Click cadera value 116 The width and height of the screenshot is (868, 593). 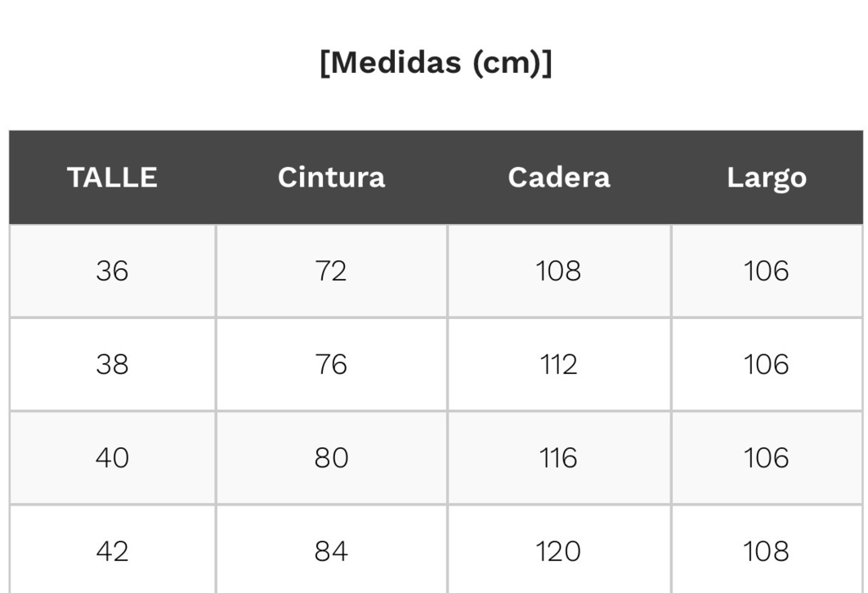559,458
